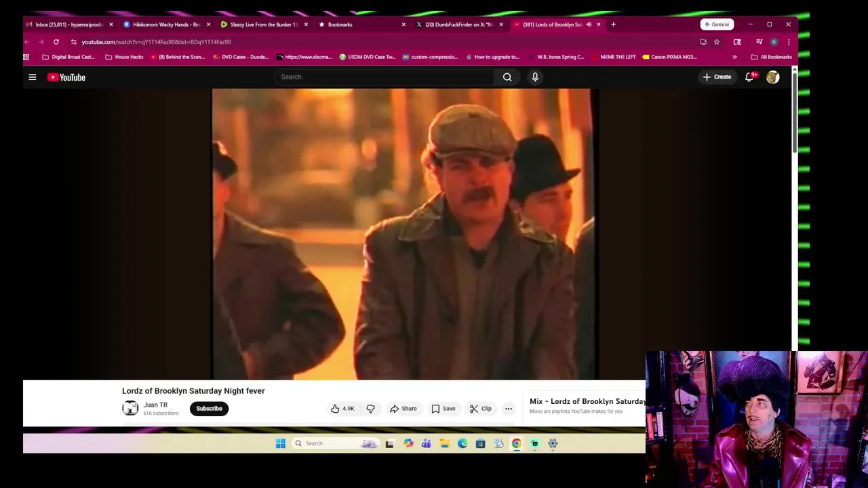This screenshot has height=488, width=868.
Task: Open the DVD Cases - Duode bookmark
Action: 241,57
